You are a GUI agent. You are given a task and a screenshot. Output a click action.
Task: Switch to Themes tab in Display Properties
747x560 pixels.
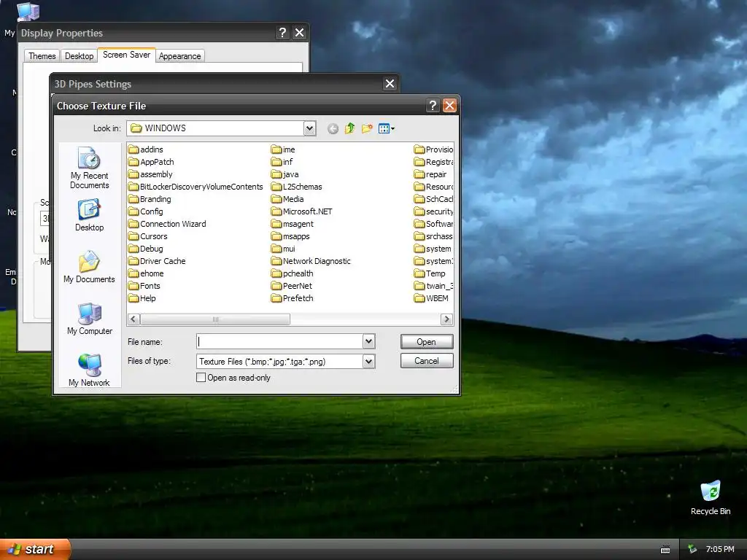42,55
